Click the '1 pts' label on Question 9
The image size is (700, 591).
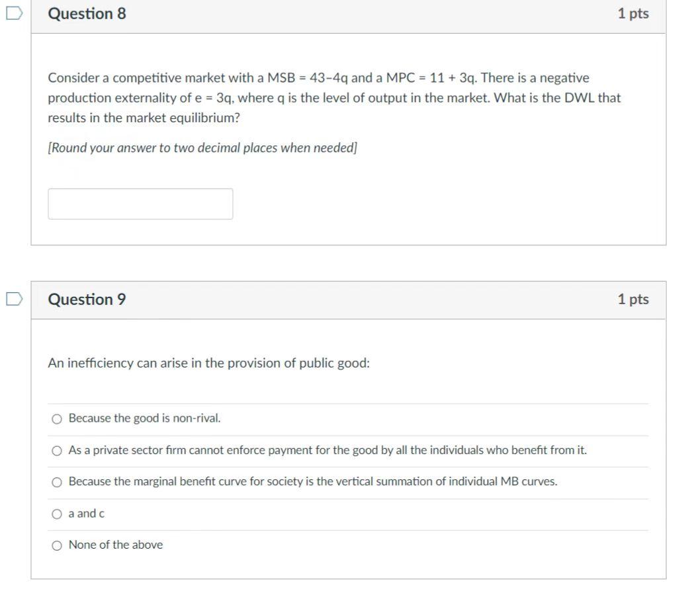634,299
